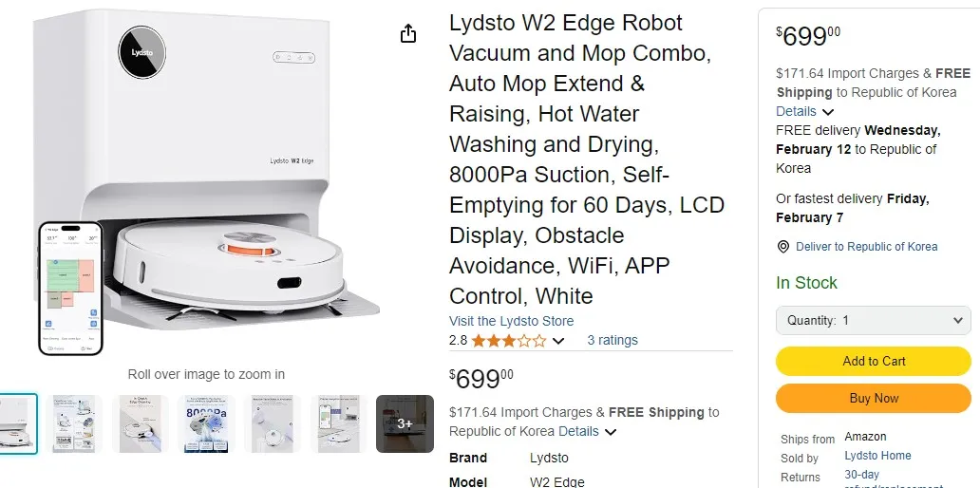Click Deliver to Republic of Korea link
980x488 pixels.
[x=866, y=247]
